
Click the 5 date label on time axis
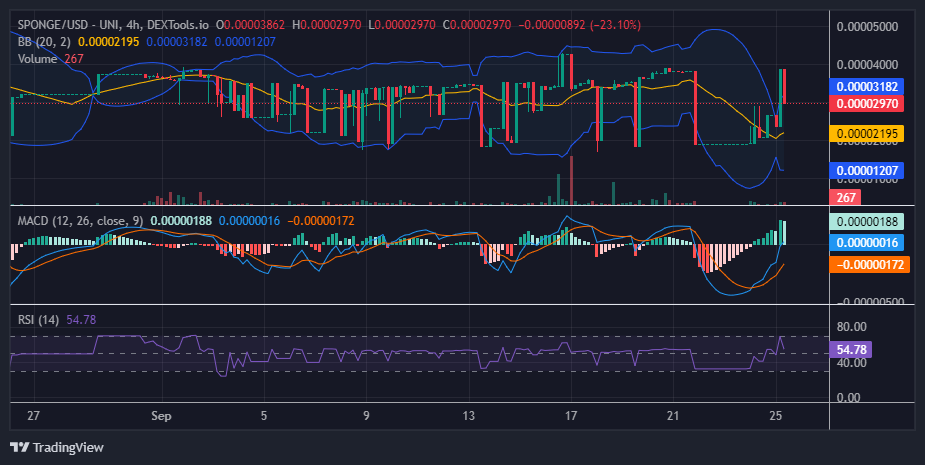click(x=264, y=415)
